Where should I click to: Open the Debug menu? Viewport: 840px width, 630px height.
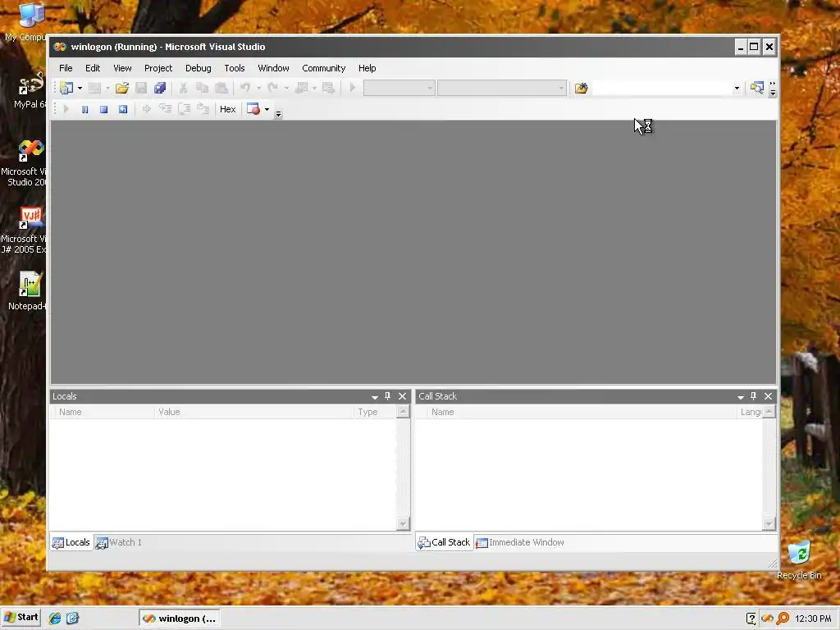coord(199,68)
